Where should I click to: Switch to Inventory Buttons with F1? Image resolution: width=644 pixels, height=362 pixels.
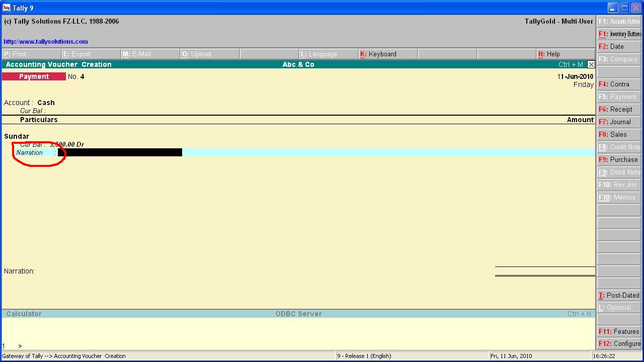coord(618,34)
